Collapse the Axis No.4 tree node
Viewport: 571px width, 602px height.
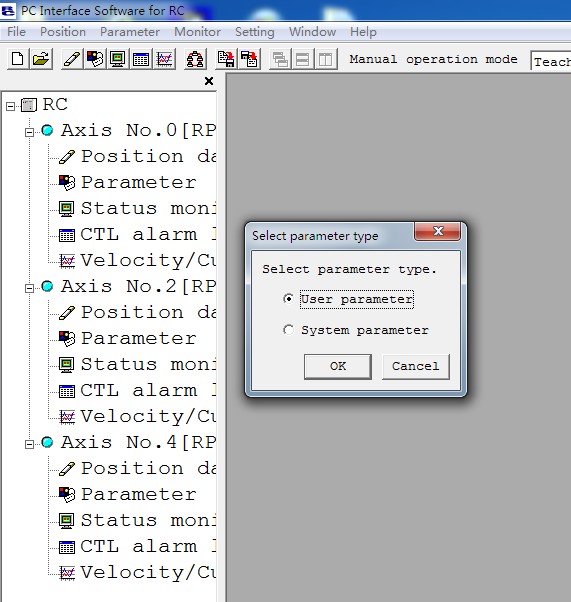(x=29, y=444)
